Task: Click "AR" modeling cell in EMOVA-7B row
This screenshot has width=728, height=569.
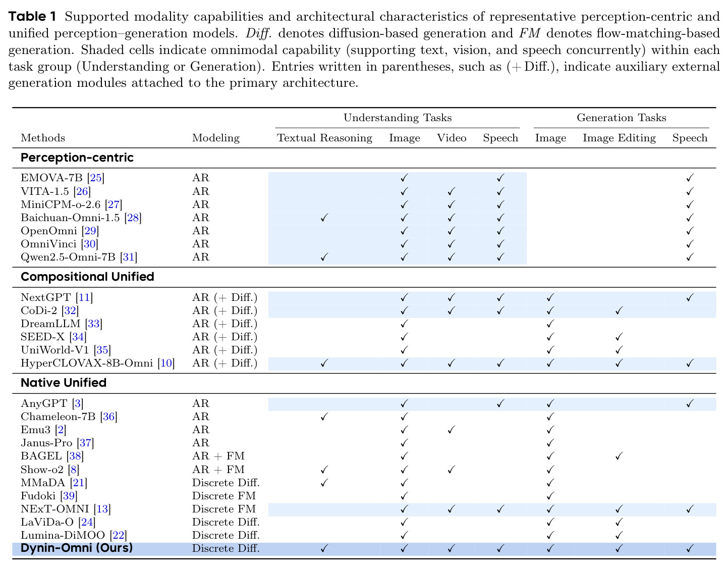Action: [x=200, y=178]
